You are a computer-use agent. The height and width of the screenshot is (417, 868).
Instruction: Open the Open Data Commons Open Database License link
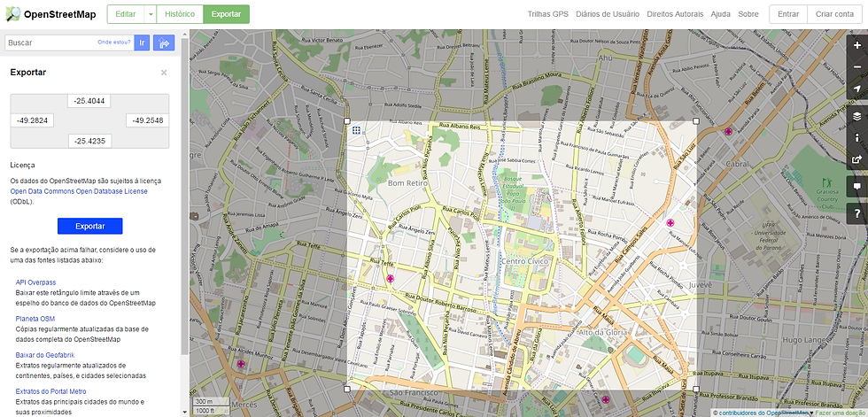pyautogui.click(x=79, y=191)
